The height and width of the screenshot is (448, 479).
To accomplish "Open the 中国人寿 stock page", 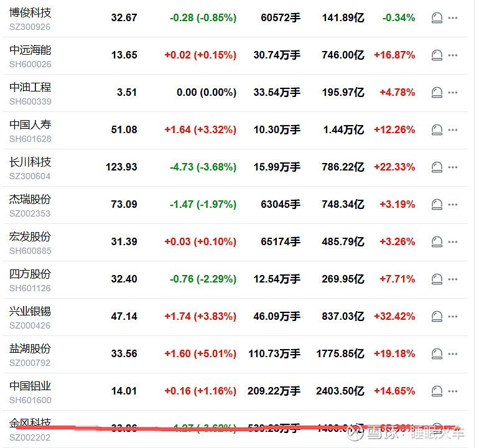I will (x=30, y=124).
